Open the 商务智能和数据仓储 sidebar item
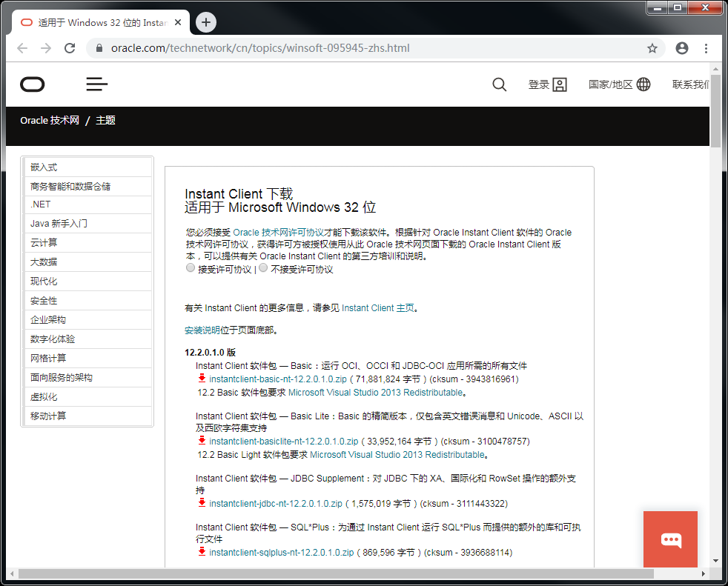 pos(88,187)
